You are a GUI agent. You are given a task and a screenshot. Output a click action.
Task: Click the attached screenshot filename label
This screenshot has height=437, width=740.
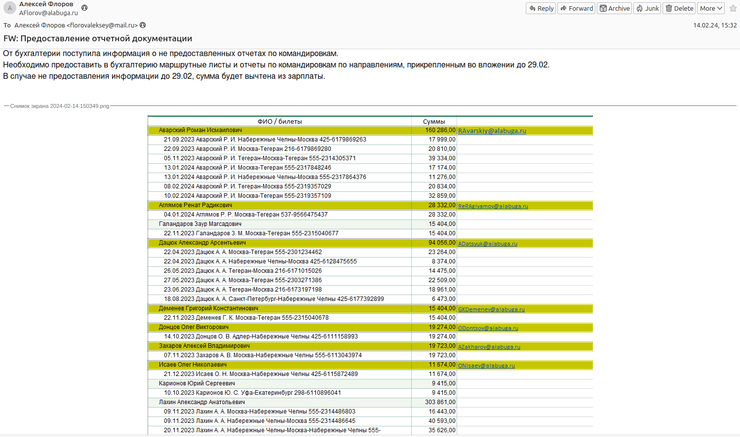coord(58,105)
